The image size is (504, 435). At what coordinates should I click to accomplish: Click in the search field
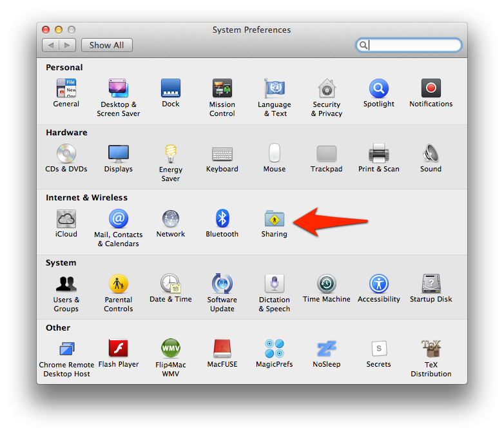pyautogui.click(x=414, y=45)
